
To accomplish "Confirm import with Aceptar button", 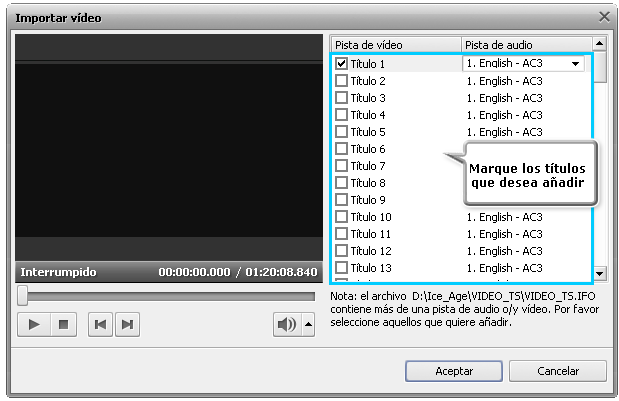I will point(454,371).
